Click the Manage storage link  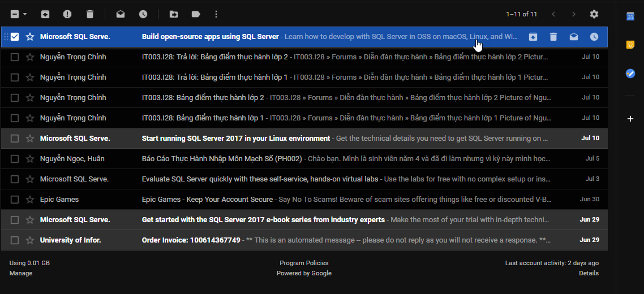20,273
